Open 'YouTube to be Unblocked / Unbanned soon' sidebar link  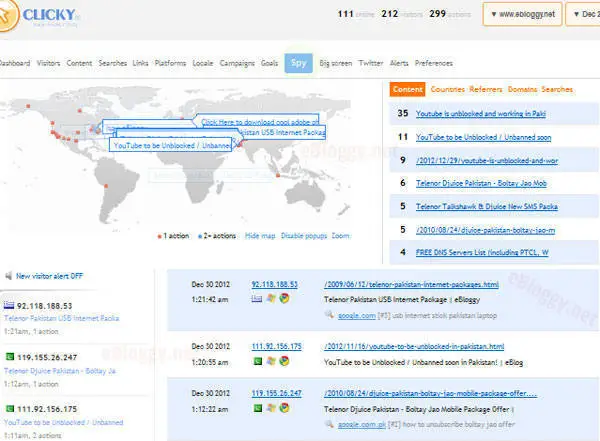[484, 137]
